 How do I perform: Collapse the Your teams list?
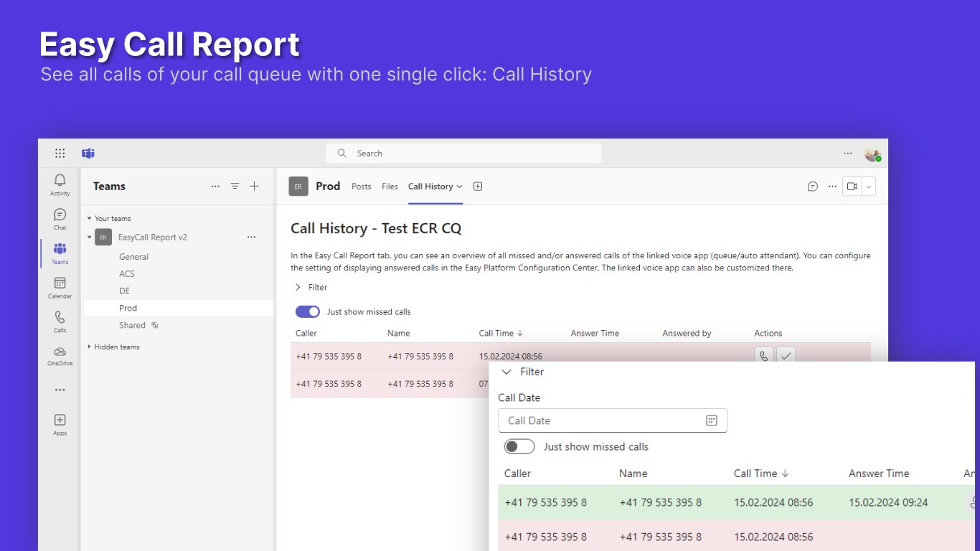(x=90, y=219)
